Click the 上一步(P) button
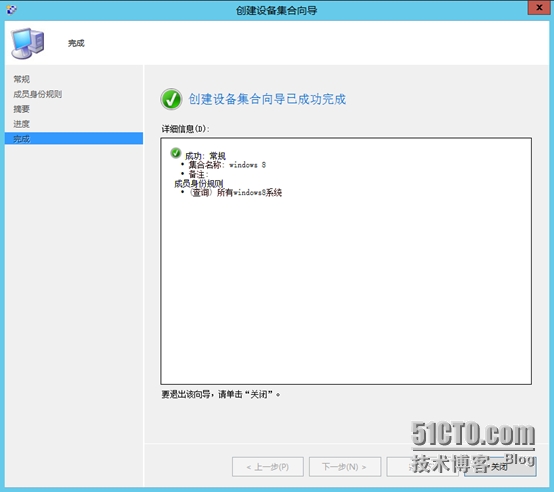The image size is (554, 492). coord(268,467)
